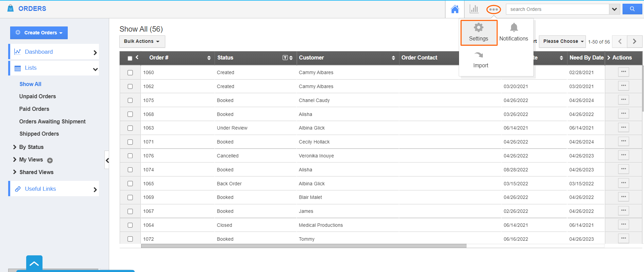Viewport: 644px width, 272px height.
Task: Click the search Orders input field
Action: pyautogui.click(x=557, y=9)
